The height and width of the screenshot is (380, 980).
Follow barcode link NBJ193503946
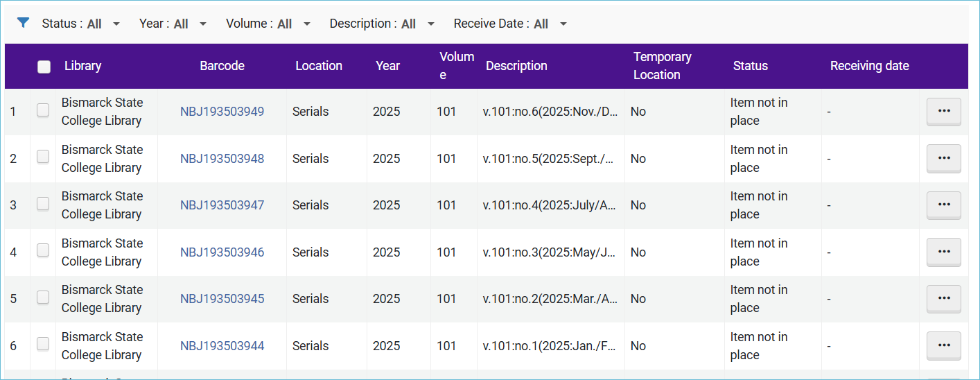[x=222, y=252]
